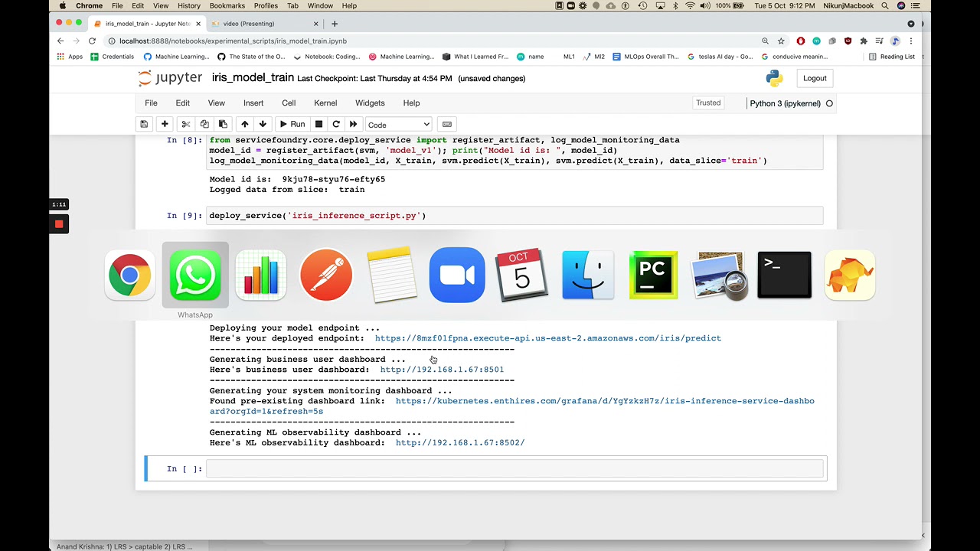This screenshot has height=551, width=980.
Task: Select Calendar in the app switcher
Action: [x=522, y=275]
